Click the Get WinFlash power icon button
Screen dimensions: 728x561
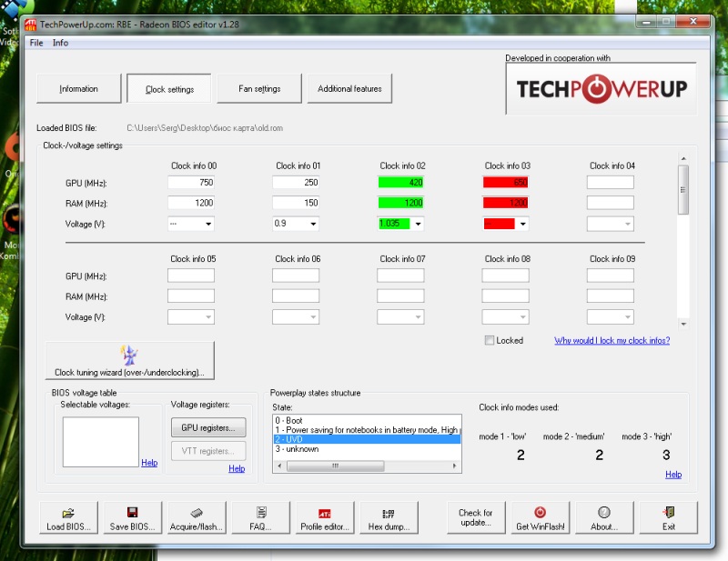click(x=540, y=518)
